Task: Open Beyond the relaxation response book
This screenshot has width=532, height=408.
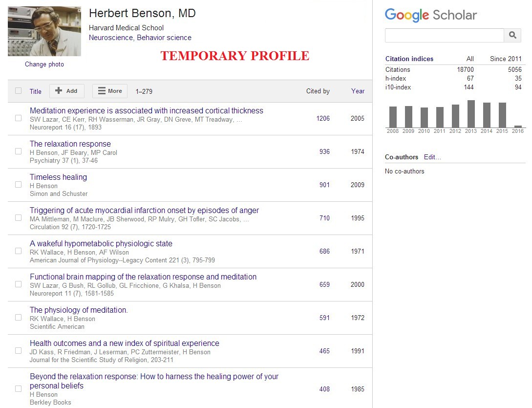Action: click(154, 381)
